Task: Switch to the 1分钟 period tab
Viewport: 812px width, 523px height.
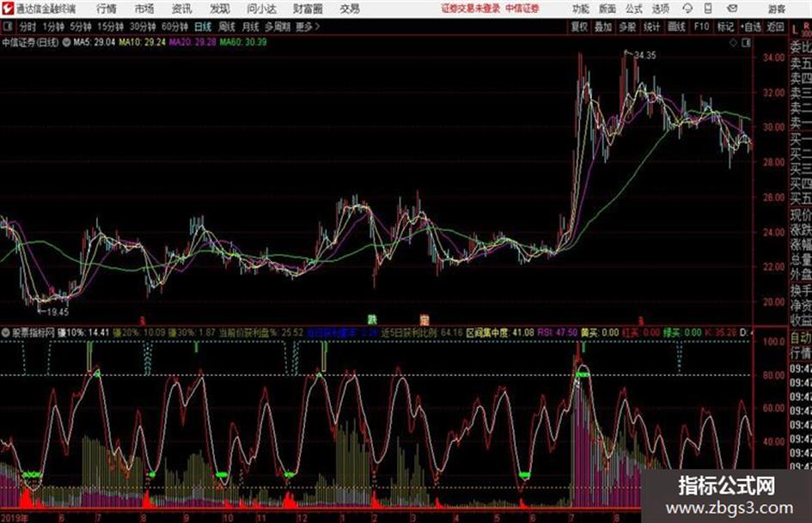Action: click(53, 27)
